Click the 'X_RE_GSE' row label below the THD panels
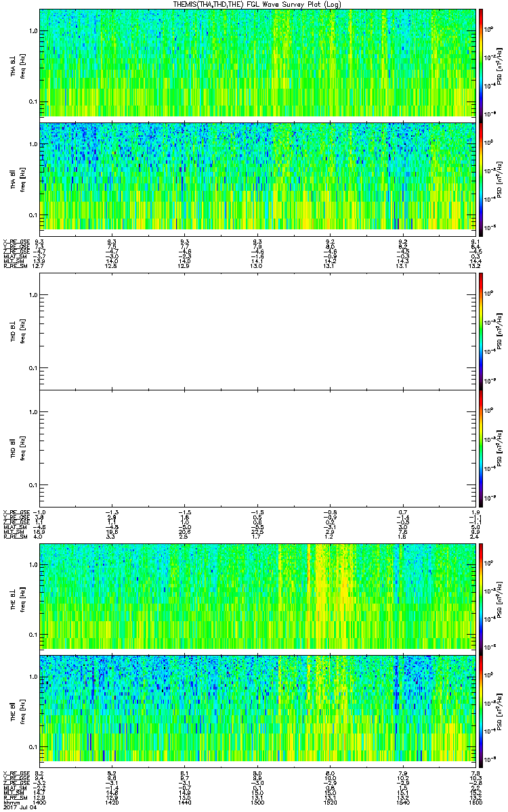 [15, 512]
